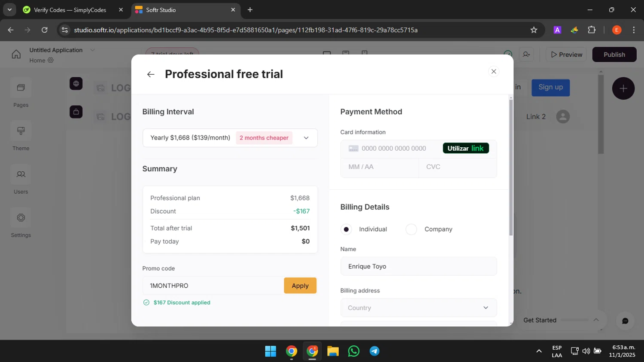Open the chat support bubble

pyautogui.click(x=625, y=321)
